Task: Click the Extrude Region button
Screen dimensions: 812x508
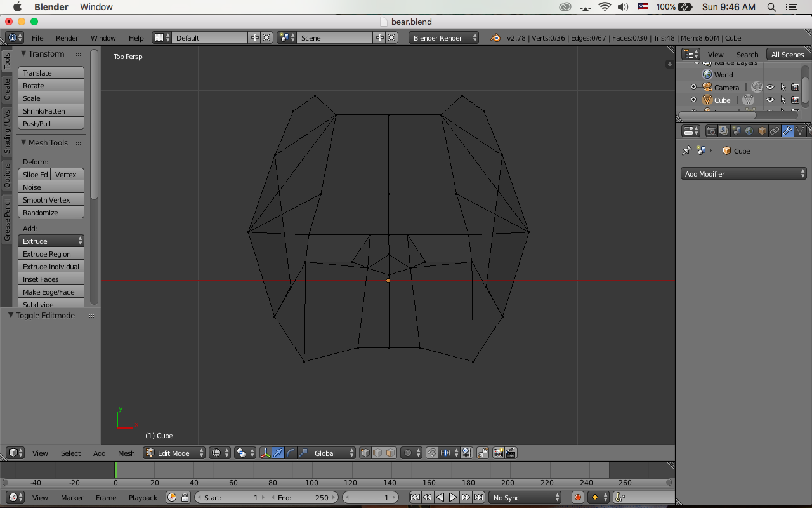Action: 51,253
